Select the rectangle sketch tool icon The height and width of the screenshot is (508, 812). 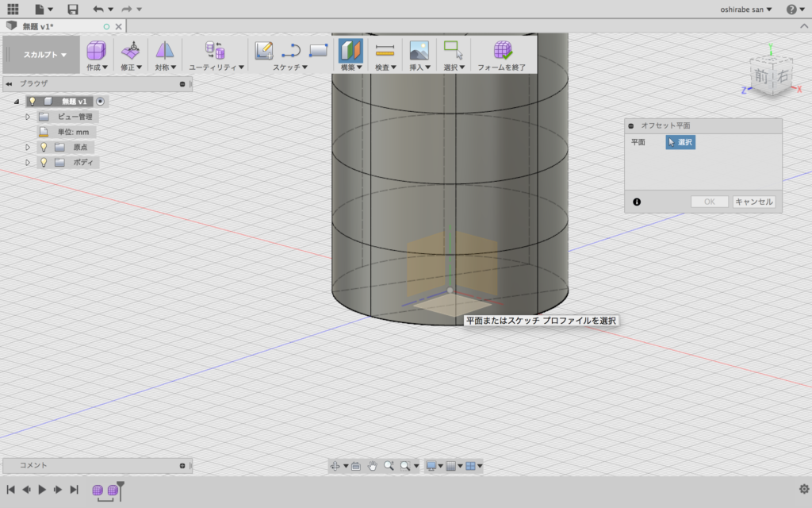pyautogui.click(x=318, y=50)
